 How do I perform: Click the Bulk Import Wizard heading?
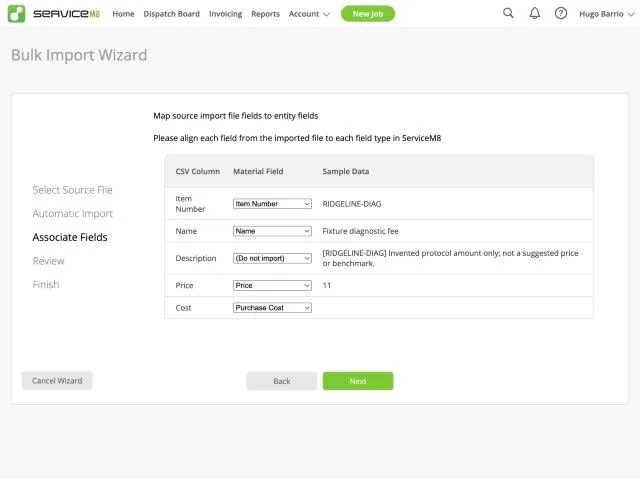click(79, 55)
